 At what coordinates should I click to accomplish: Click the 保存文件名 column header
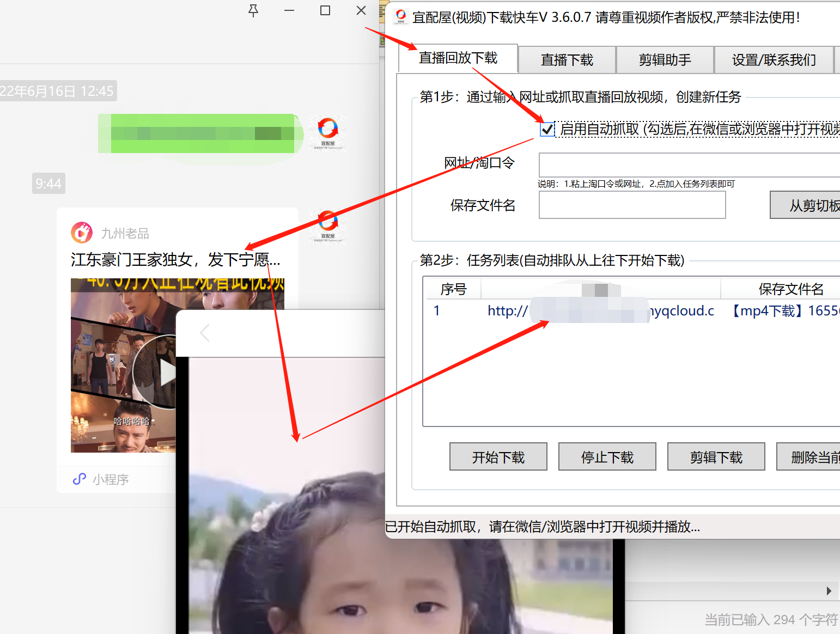point(781,289)
